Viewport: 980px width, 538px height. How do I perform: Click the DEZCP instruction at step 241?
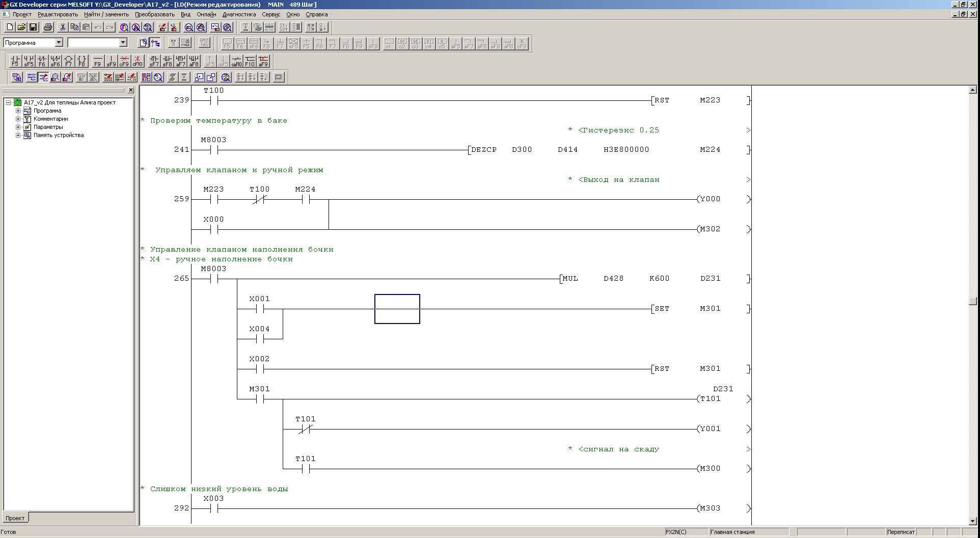click(x=609, y=150)
